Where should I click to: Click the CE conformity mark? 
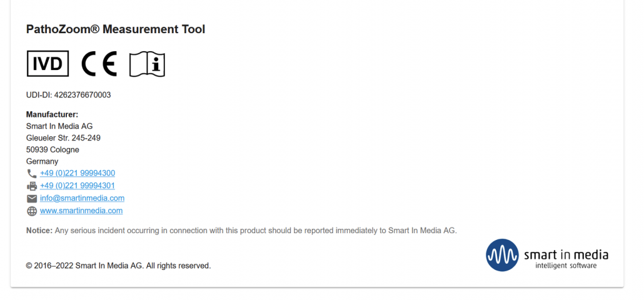click(99, 64)
